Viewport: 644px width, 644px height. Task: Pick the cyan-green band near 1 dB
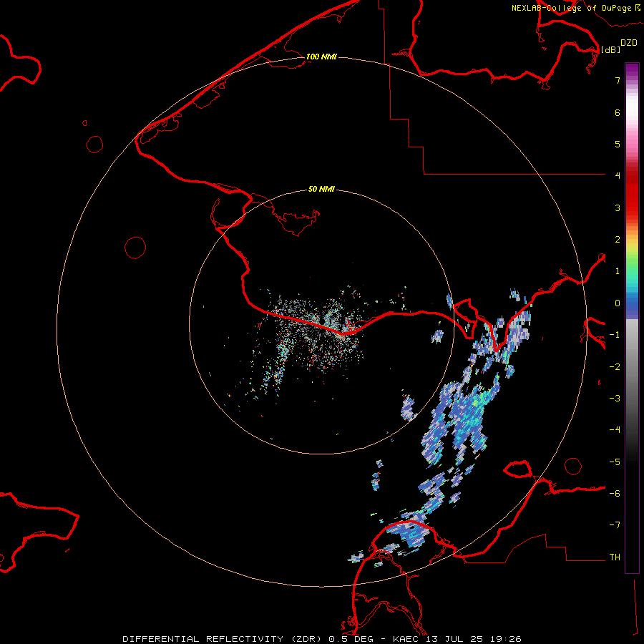632,275
